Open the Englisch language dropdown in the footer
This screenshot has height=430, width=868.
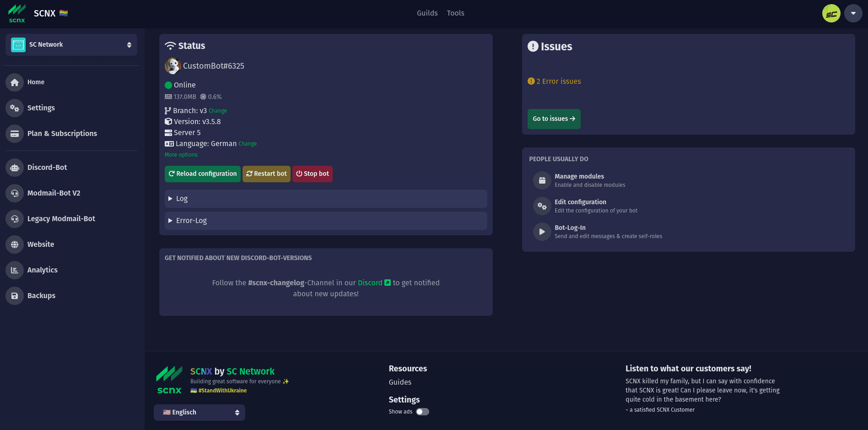click(x=199, y=413)
